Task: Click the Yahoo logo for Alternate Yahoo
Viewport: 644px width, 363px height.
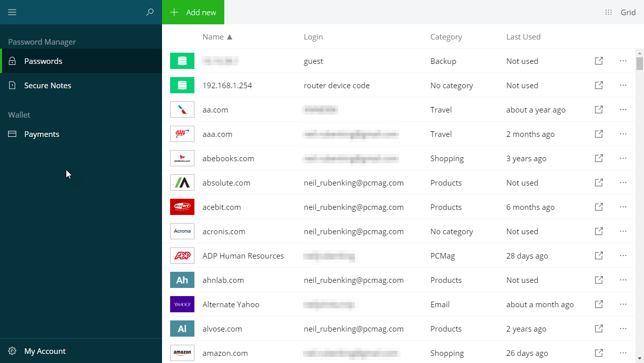Action: [182, 304]
